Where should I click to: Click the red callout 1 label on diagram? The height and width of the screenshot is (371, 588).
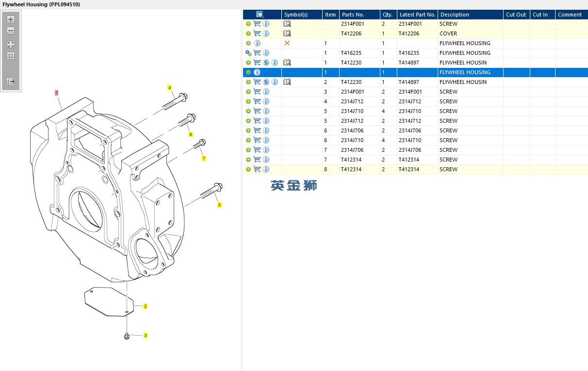(57, 92)
